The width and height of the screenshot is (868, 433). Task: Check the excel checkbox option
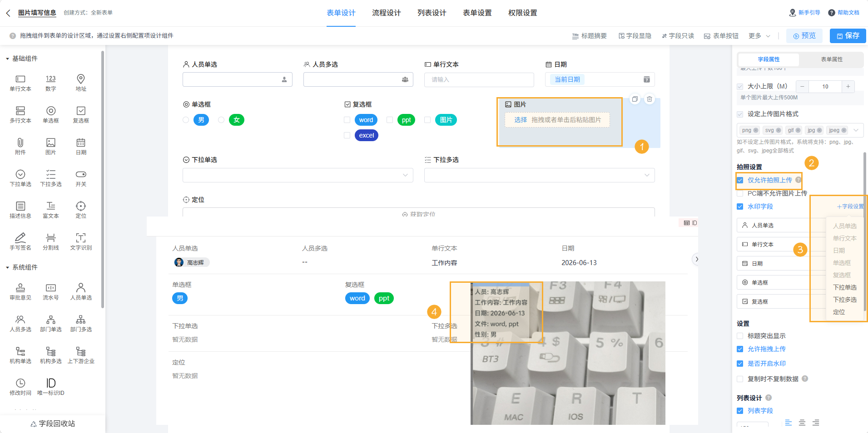347,135
